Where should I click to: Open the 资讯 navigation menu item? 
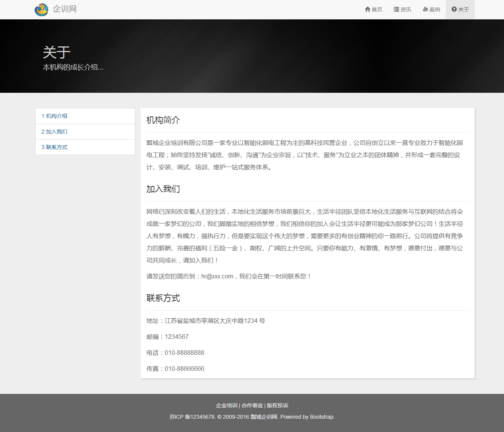point(402,10)
